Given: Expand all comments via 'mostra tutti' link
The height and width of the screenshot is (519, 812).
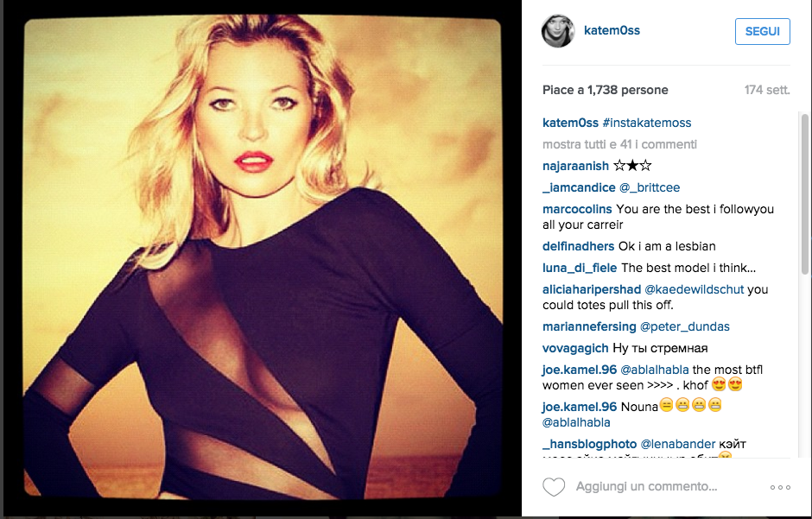Looking at the screenshot, I should click(x=619, y=144).
